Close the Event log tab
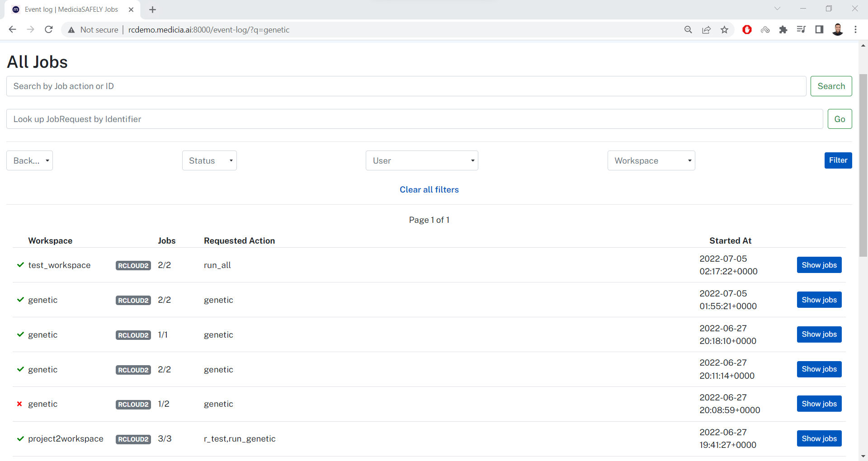The height and width of the screenshot is (461, 868). coord(131,9)
